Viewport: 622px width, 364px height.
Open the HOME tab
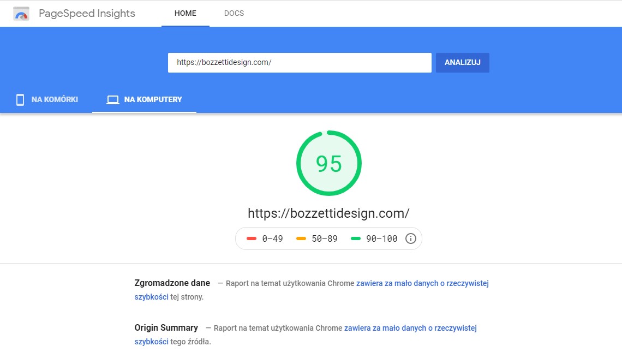(186, 13)
